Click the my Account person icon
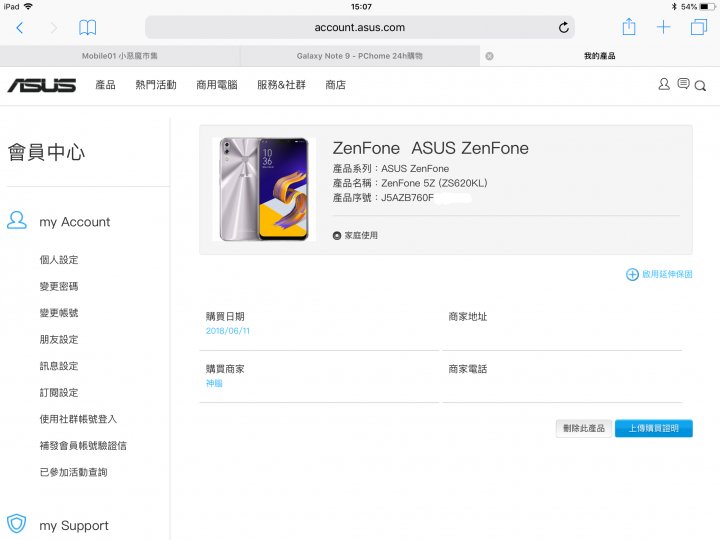Screen dimensions: 720x540 [17, 220]
